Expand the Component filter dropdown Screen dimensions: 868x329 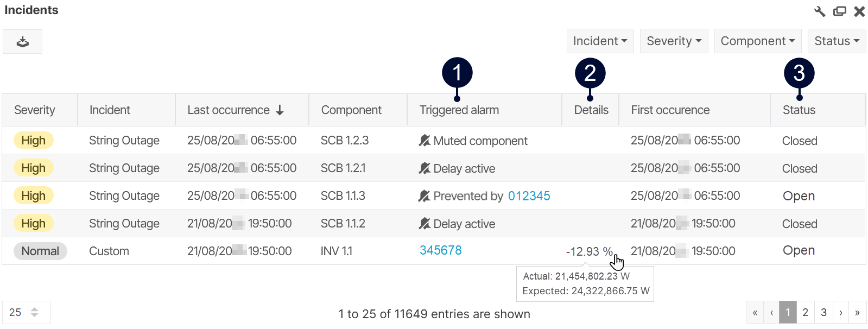pyautogui.click(x=757, y=41)
